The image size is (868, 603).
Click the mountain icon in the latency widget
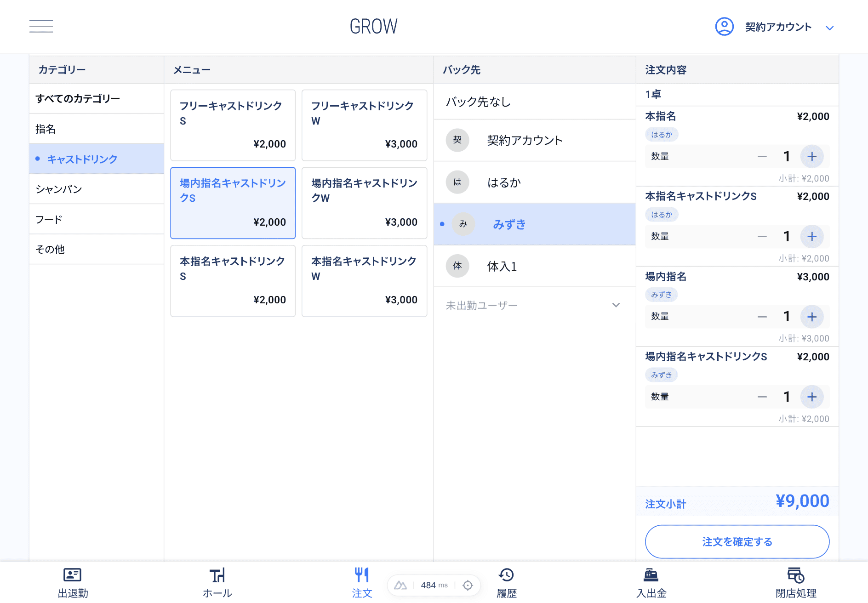400,585
